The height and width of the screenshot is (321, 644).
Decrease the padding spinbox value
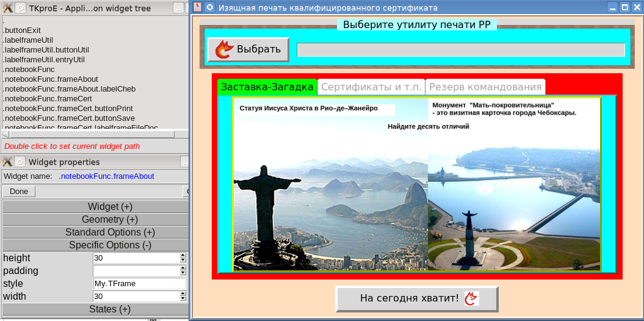point(183,273)
